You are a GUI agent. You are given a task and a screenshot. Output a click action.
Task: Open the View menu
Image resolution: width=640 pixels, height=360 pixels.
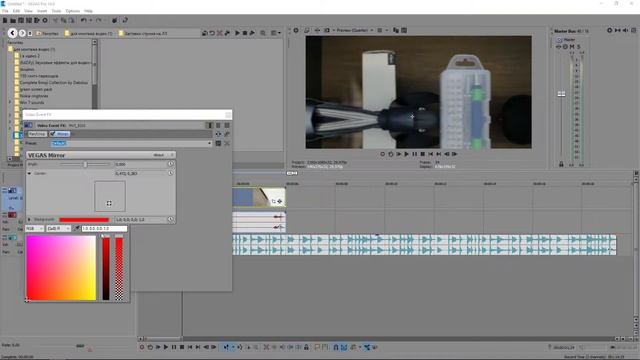point(29,11)
